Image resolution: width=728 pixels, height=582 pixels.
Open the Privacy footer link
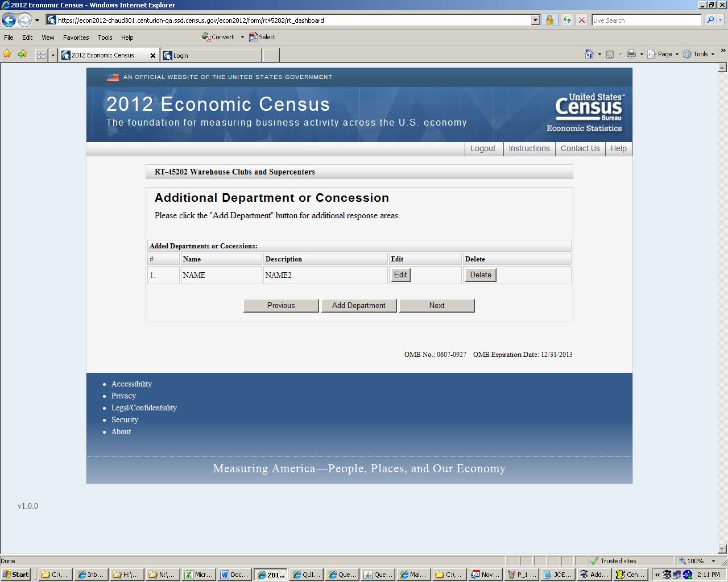pos(123,396)
